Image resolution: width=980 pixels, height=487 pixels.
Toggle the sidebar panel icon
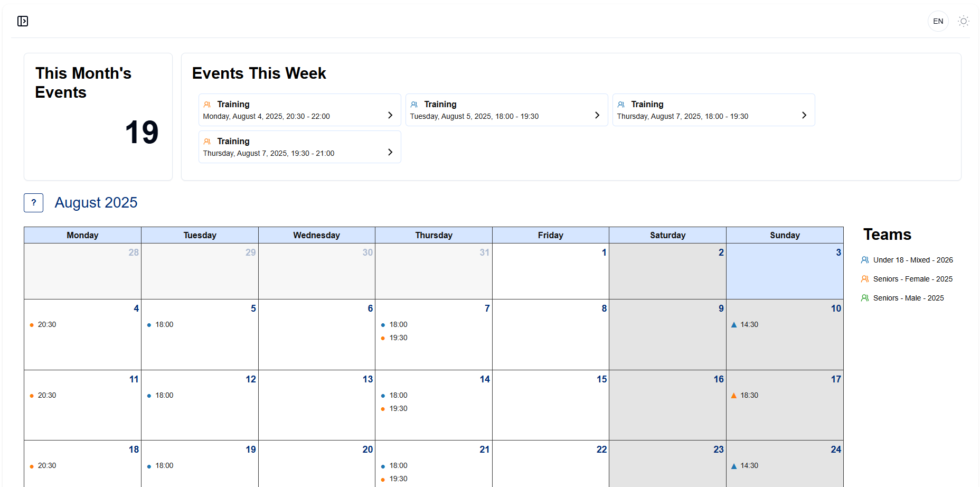point(23,21)
